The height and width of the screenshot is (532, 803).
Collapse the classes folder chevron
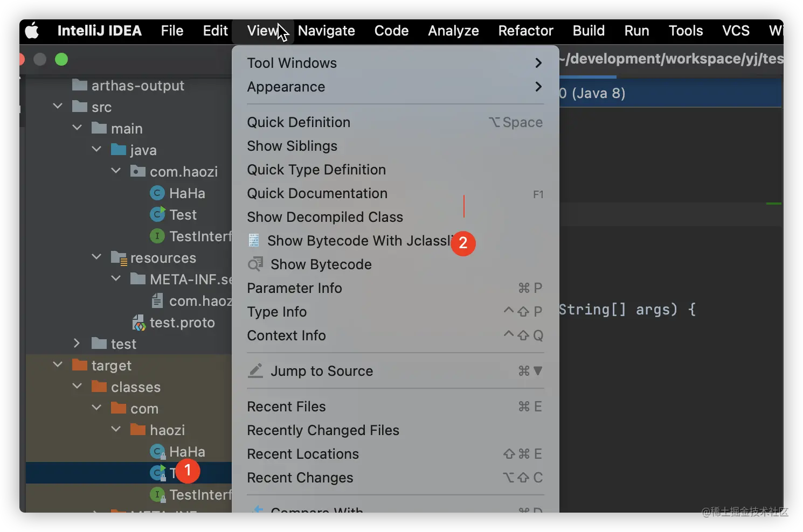(x=77, y=386)
